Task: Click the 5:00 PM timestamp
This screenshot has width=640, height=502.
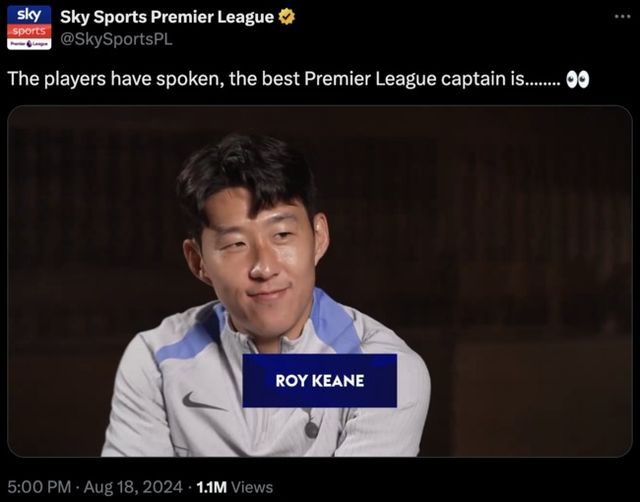Action: pyautogui.click(x=40, y=487)
